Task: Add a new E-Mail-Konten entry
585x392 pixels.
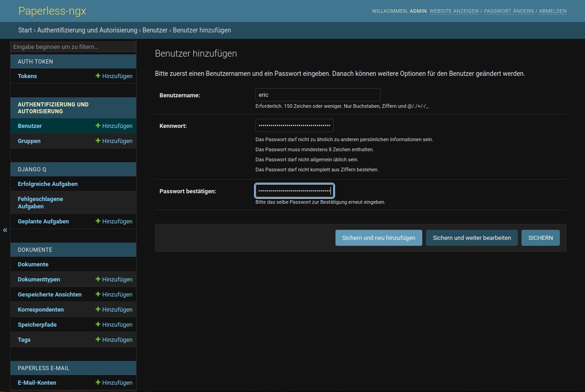Action: (114, 383)
